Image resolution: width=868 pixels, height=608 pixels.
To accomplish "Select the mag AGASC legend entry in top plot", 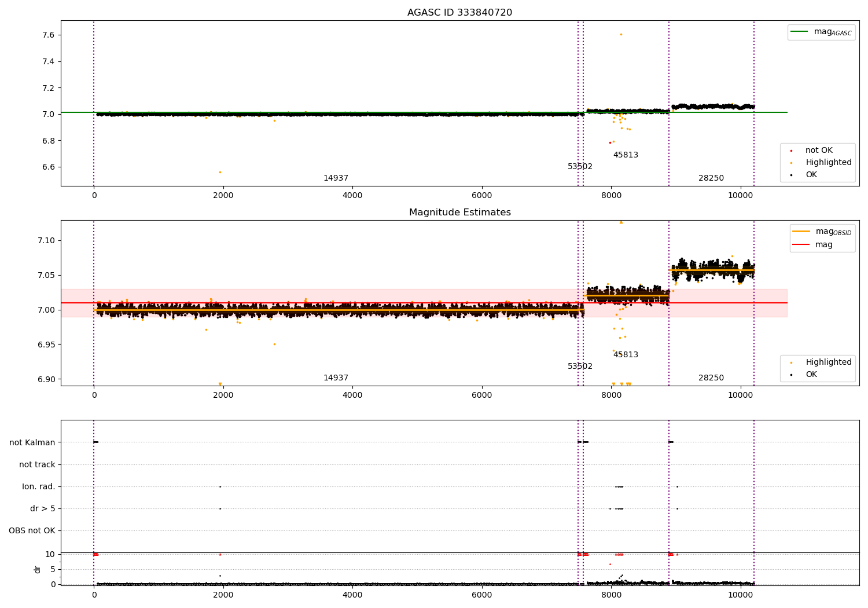I will coord(822,32).
